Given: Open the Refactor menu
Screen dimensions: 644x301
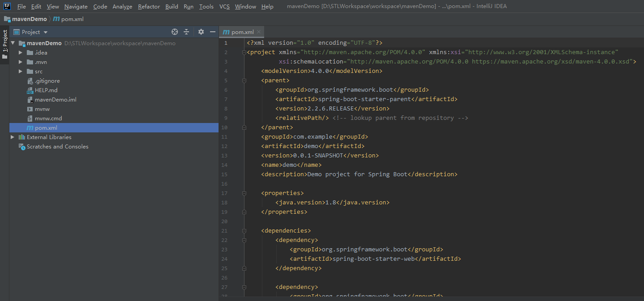Looking at the screenshot, I should coord(149,7).
